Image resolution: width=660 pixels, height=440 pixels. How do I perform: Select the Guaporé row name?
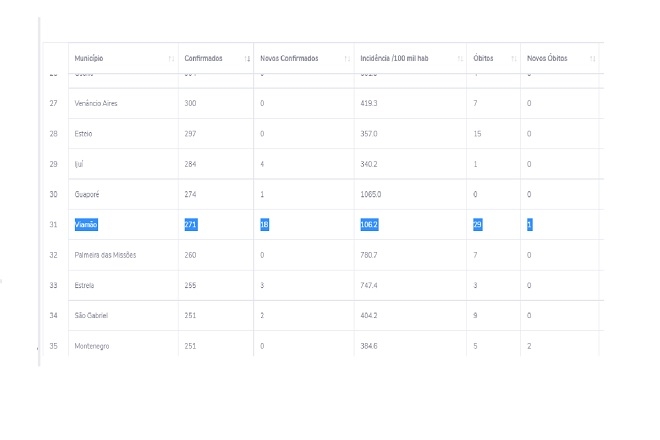pyautogui.click(x=88, y=195)
